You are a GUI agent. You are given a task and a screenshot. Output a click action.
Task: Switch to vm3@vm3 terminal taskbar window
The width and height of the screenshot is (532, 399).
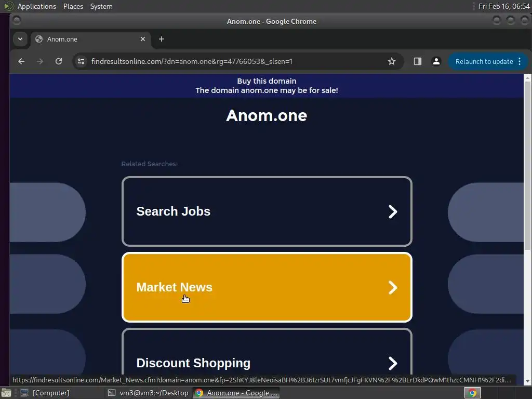148,393
